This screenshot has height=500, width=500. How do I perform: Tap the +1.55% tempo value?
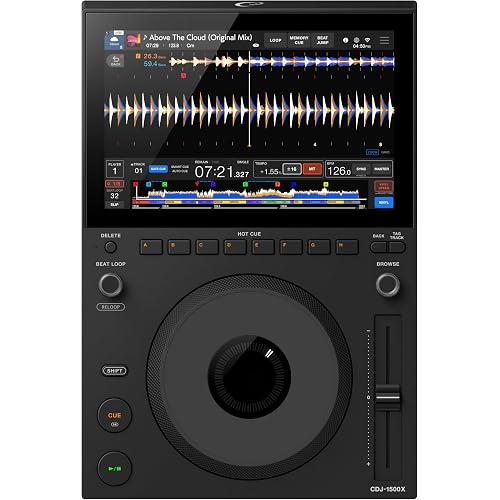coord(270,172)
